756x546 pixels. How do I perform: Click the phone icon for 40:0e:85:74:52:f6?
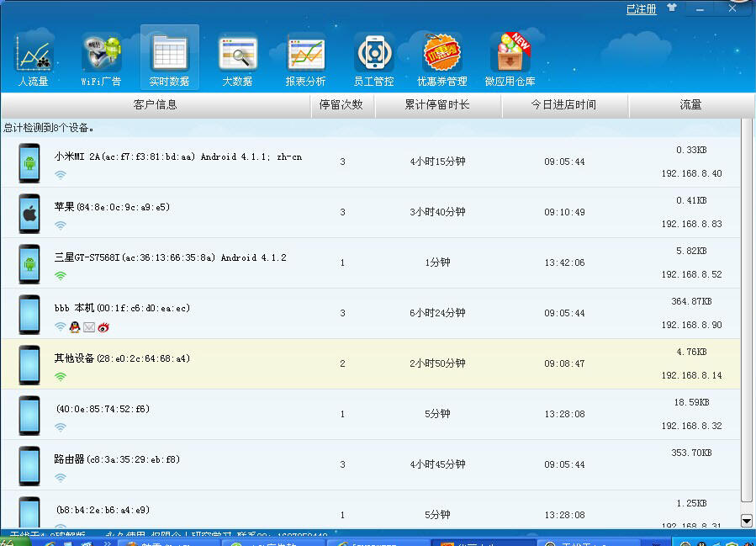(x=29, y=416)
